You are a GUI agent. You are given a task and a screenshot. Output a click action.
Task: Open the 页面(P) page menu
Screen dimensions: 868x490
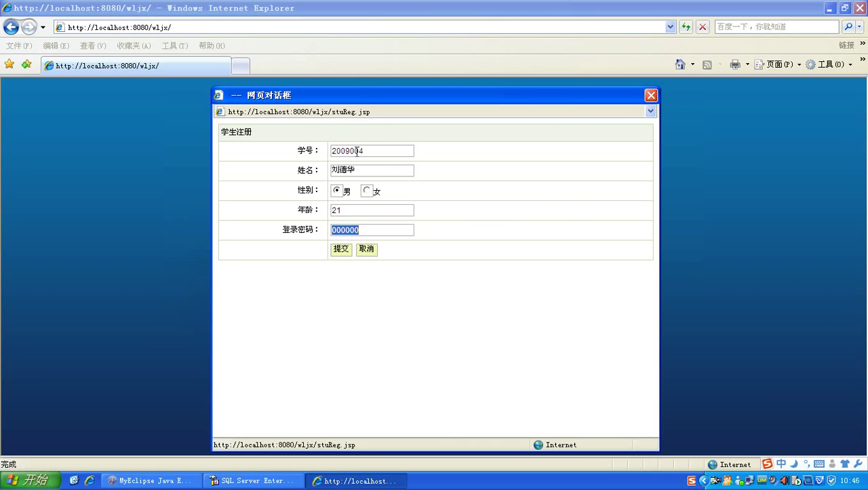[778, 64]
